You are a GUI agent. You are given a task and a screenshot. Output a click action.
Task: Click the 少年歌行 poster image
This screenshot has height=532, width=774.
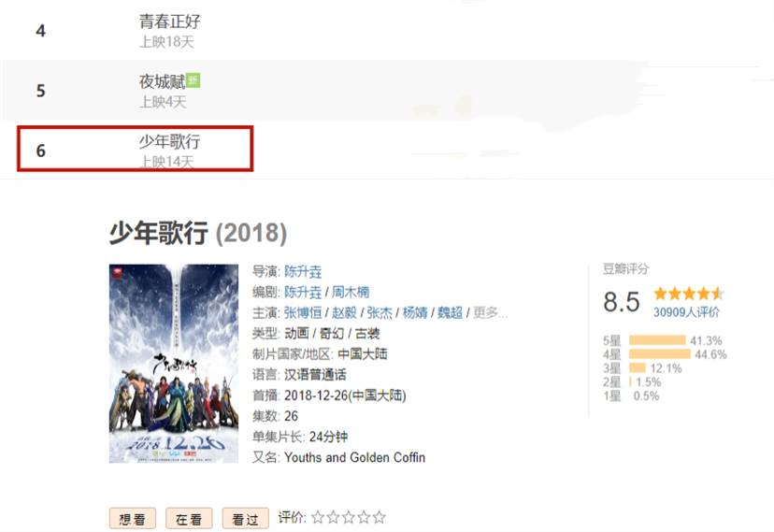tap(174, 364)
